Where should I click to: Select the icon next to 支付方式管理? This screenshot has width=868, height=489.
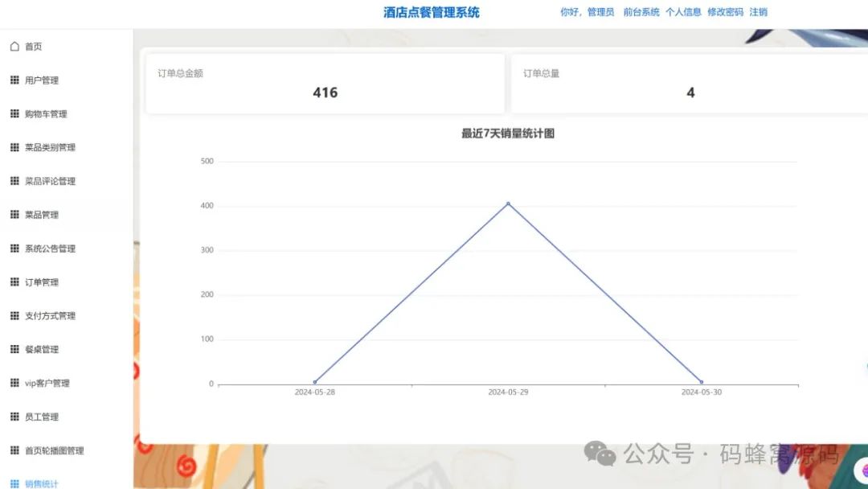pos(14,315)
